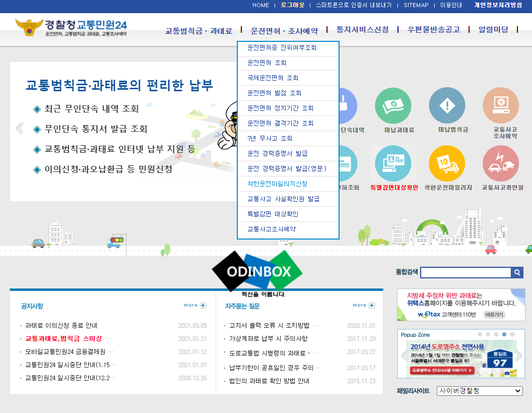
Task: Open the 운전면허·조사예약 main menu
Action: (x=284, y=31)
